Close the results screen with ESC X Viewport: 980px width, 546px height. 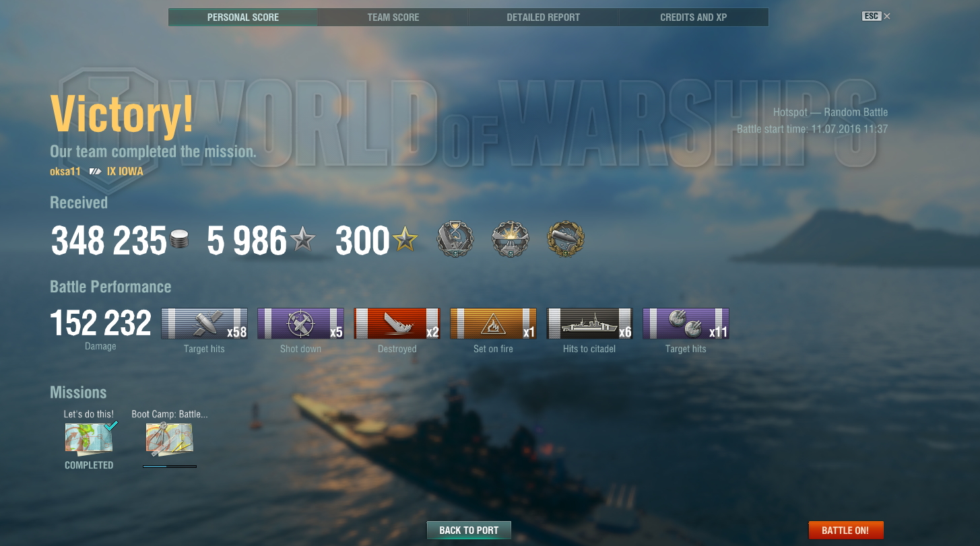point(876,16)
